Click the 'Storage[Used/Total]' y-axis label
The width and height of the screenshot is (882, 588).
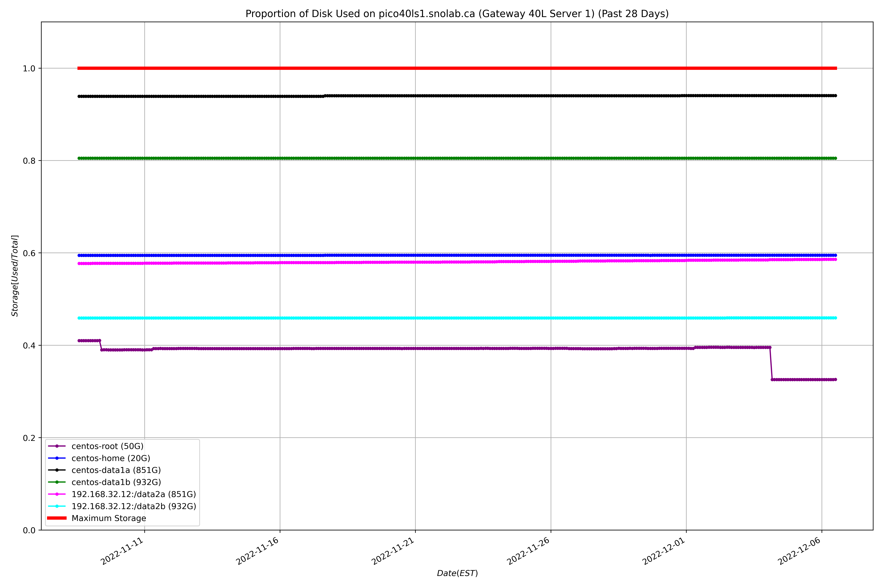click(x=15, y=276)
